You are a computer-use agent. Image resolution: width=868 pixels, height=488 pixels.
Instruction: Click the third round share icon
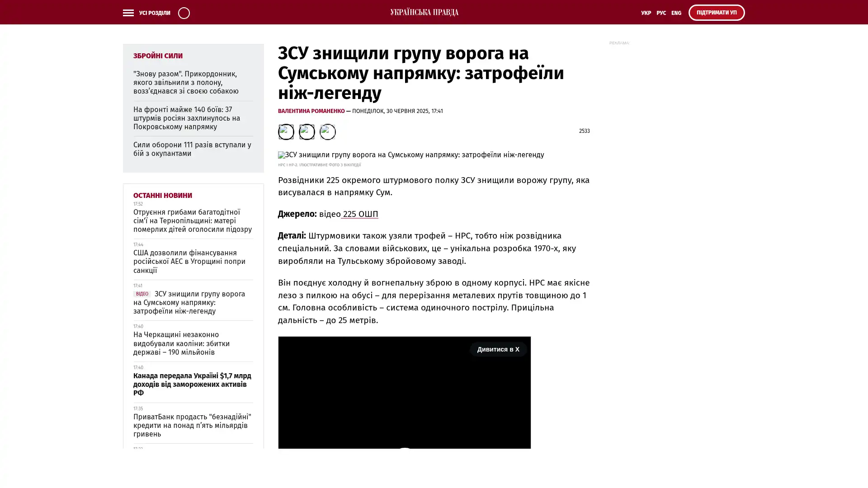point(327,131)
